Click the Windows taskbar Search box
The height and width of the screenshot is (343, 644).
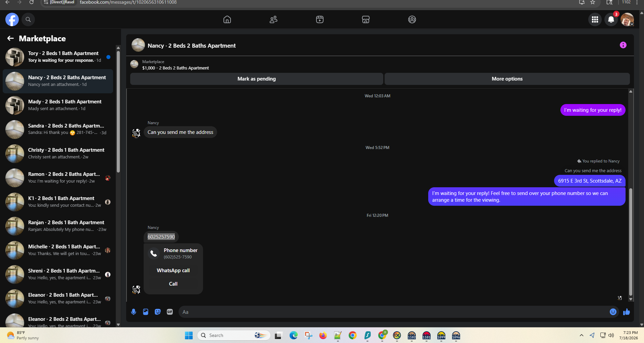pyautogui.click(x=234, y=335)
